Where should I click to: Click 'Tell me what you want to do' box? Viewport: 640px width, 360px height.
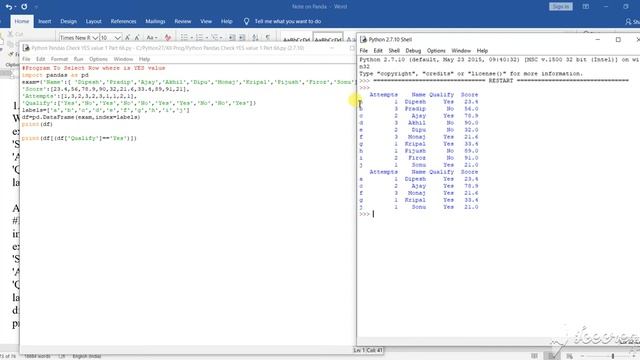pyautogui.click(x=288, y=21)
